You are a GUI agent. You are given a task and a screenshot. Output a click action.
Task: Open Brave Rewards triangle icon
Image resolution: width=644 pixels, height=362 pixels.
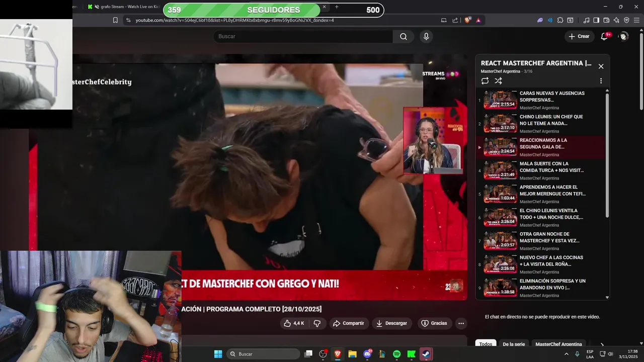(478, 20)
